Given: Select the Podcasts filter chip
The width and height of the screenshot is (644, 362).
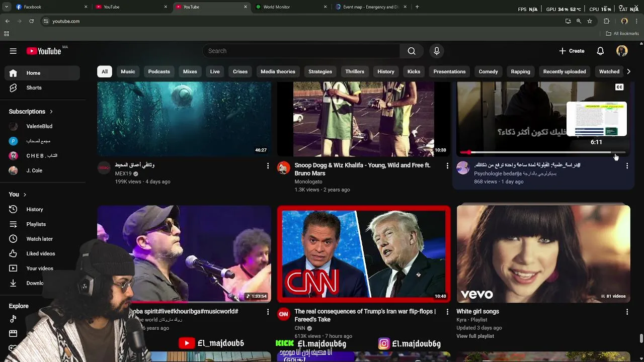Looking at the screenshot, I should coord(159,71).
